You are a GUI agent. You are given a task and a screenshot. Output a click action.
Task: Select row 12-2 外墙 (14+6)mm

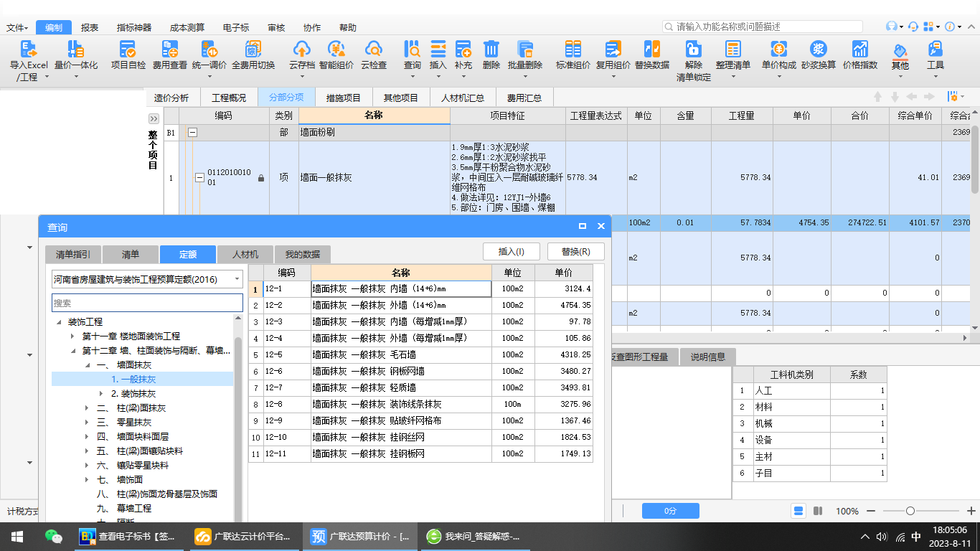click(421, 306)
